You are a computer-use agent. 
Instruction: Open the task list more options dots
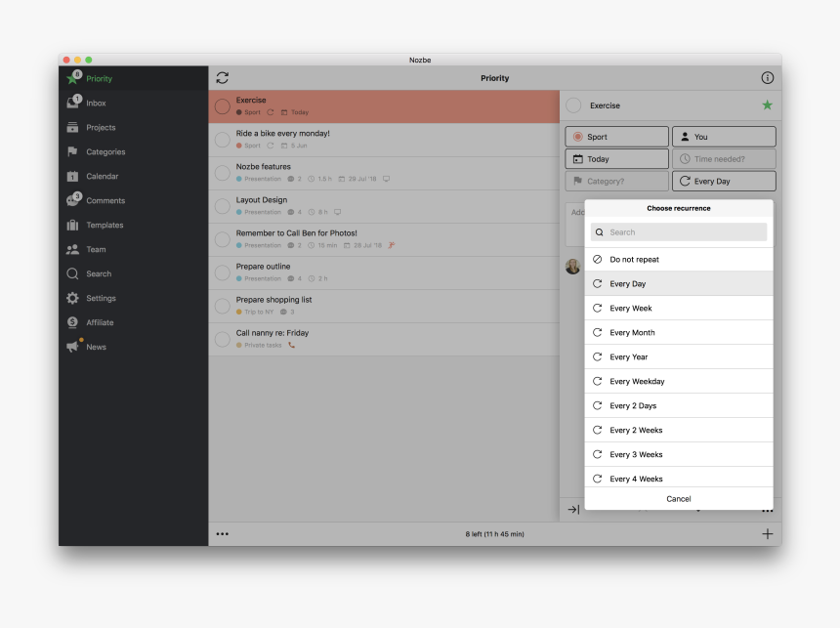223,533
